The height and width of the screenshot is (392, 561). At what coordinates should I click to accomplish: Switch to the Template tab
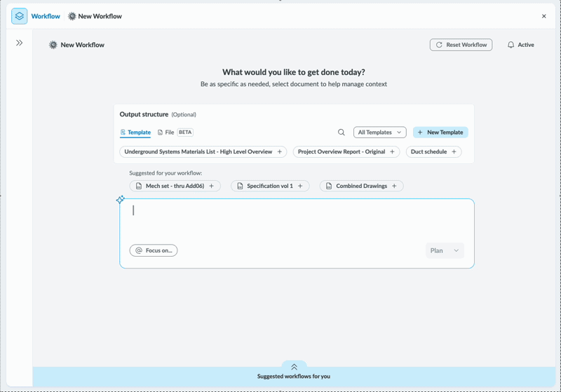(x=135, y=133)
